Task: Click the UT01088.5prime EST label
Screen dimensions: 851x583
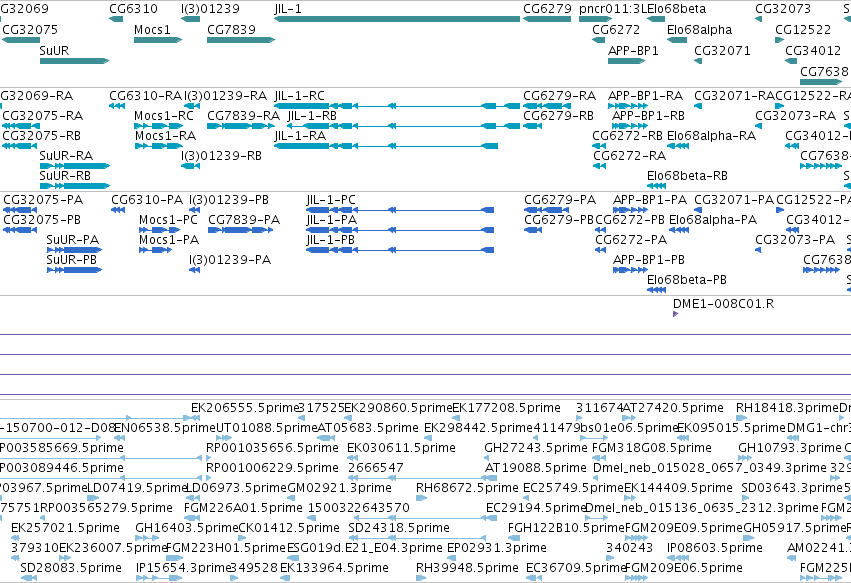Action: [x=266, y=428]
